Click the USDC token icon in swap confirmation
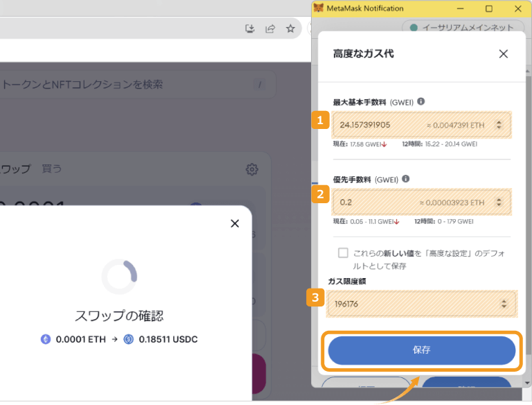This screenshot has width=532, height=405. pos(129,339)
